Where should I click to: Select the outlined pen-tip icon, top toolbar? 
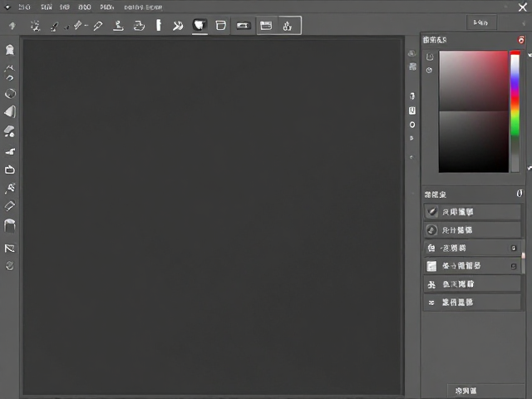(x=98, y=26)
